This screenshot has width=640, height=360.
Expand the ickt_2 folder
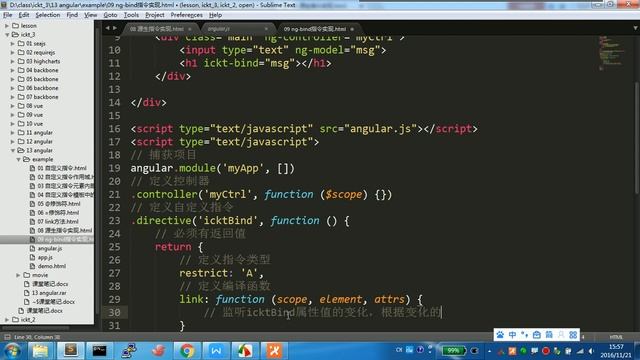[x=7, y=320]
